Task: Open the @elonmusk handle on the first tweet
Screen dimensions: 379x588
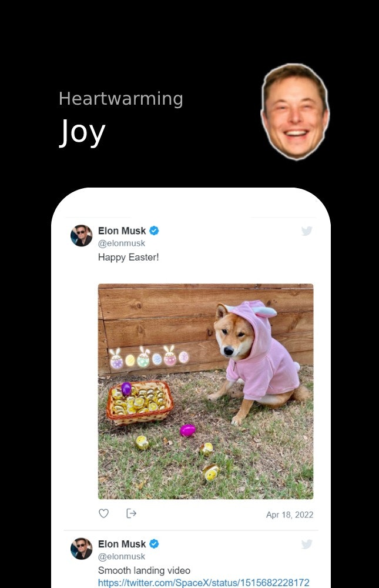Action: click(x=121, y=243)
